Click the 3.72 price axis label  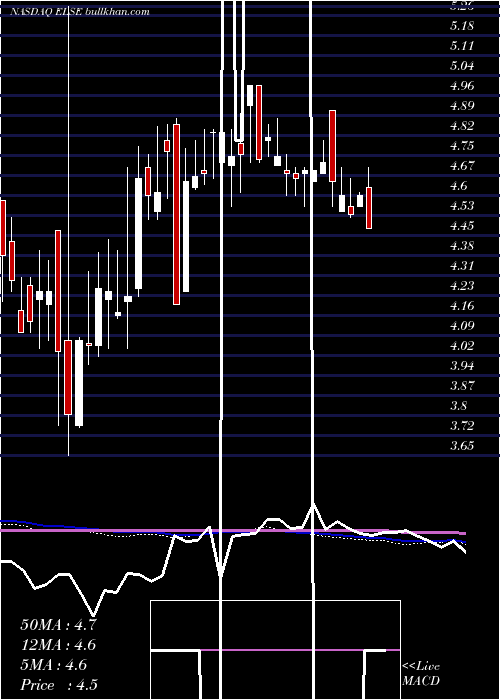[x=462, y=426]
